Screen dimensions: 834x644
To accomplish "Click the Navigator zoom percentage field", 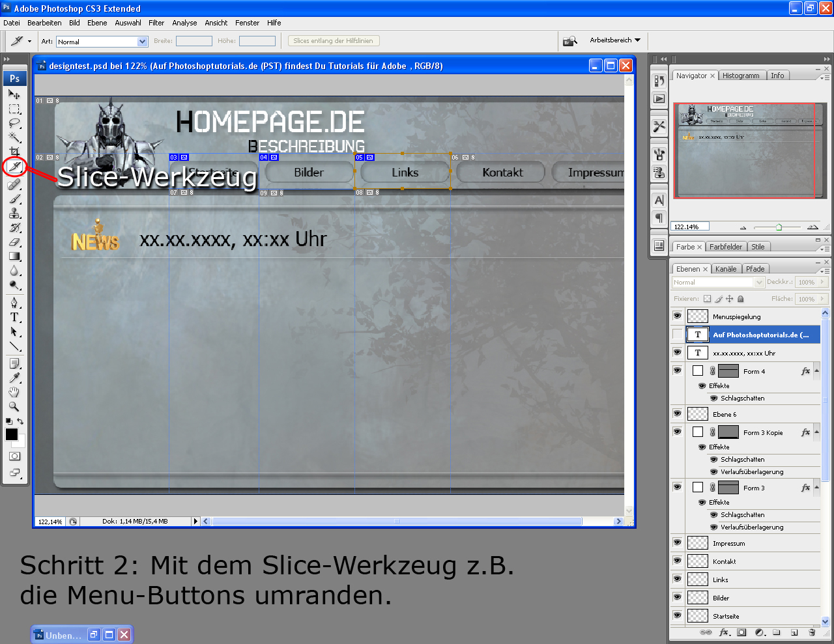I will [x=689, y=227].
